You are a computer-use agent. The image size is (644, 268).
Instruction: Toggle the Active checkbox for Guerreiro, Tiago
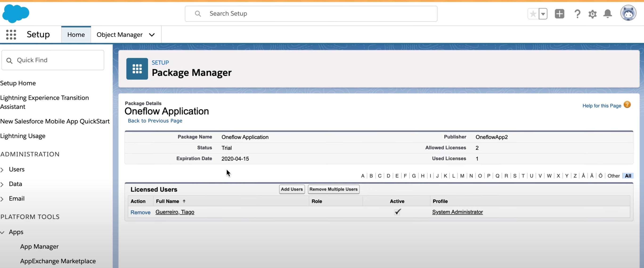click(398, 212)
